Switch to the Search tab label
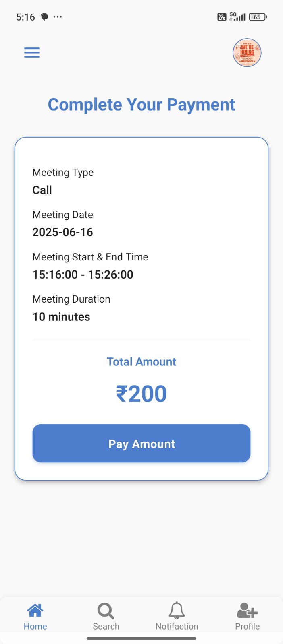 pyautogui.click(x=106, y=626)
